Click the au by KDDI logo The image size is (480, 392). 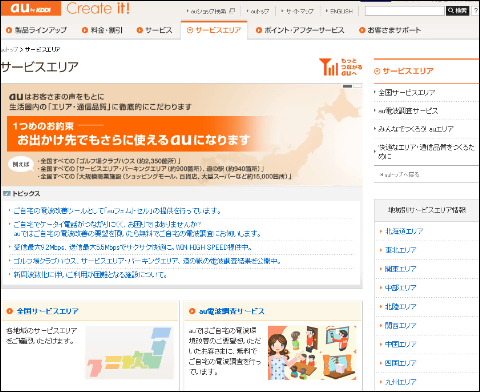[31, 8]
